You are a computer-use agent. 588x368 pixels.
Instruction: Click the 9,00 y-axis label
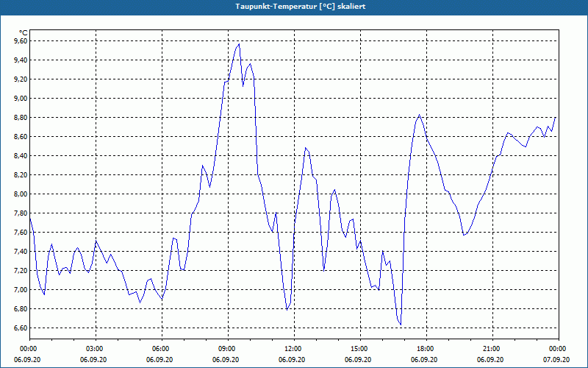pos(20,99)
